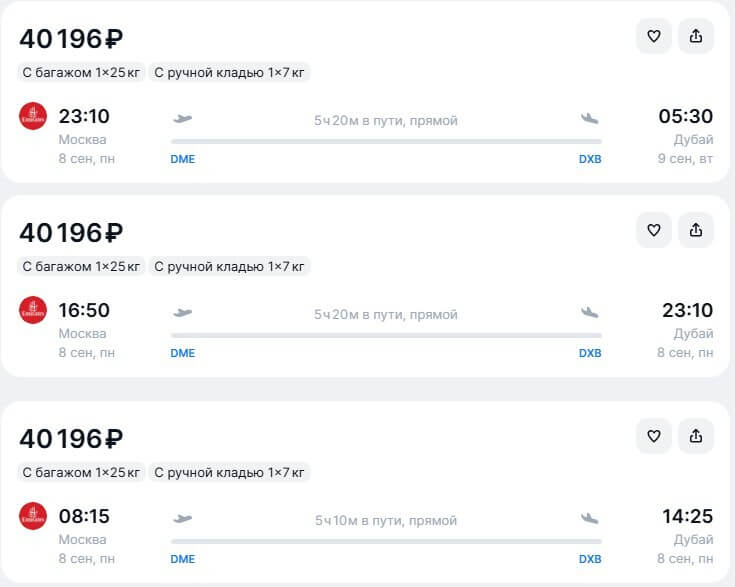Screen dimensions: 735x587
Task: Click takeoff plane icon on 16:50 flight
Action: pos(182,312)
